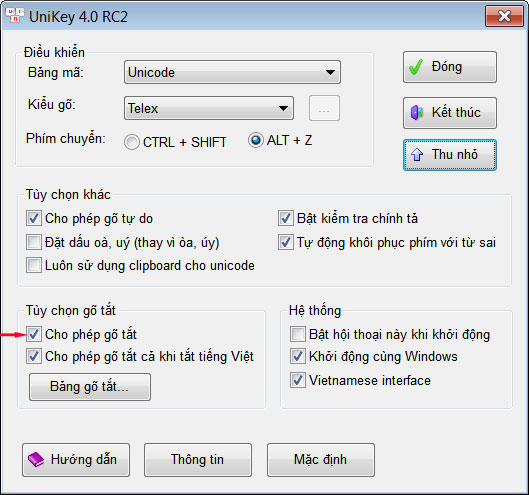Click the UniKey logo in title bar
The width and height of the screenshot is (529, 495).
point(15,16)
